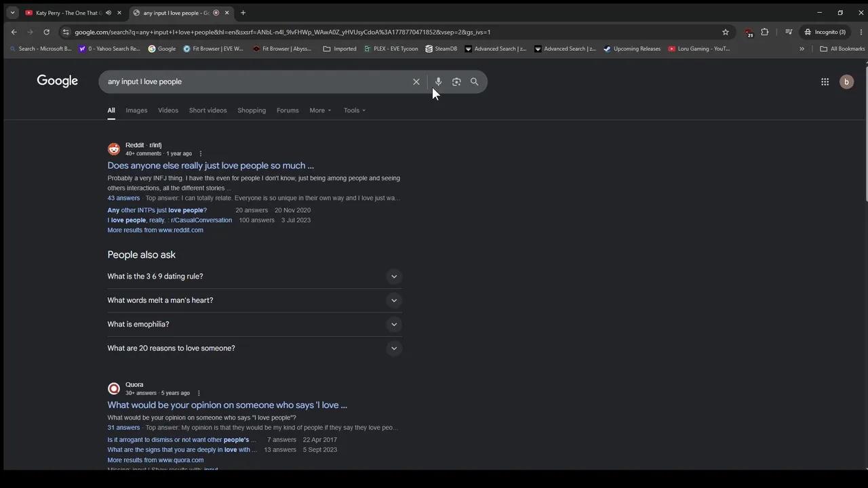
Task: Open the Tools dropdown
Action: click(x=354, y=110)
